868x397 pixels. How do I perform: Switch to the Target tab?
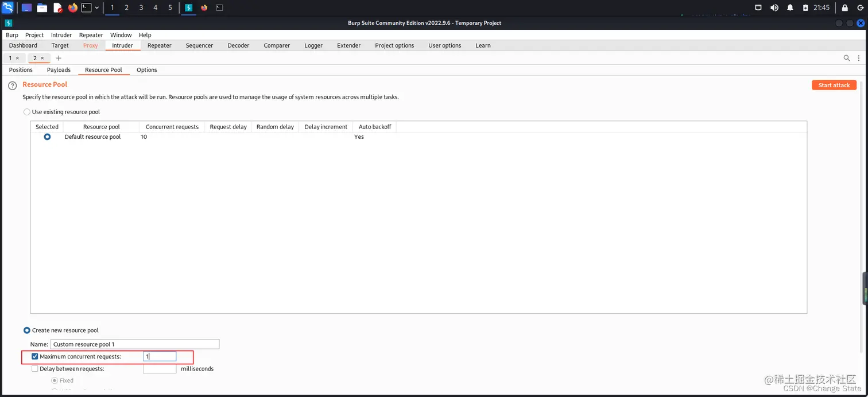click(60, 45)
